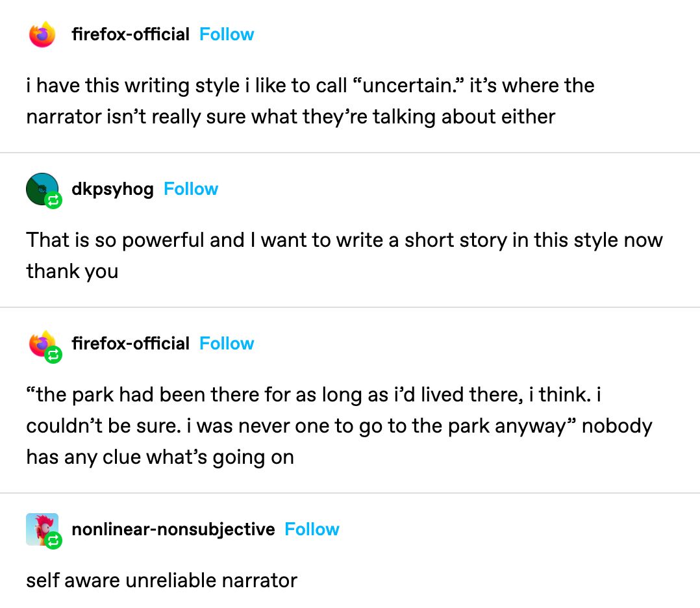Click reblog badge on the second firefox-official avatar
This screenshot has height=608, width=700.
(54, 355)
